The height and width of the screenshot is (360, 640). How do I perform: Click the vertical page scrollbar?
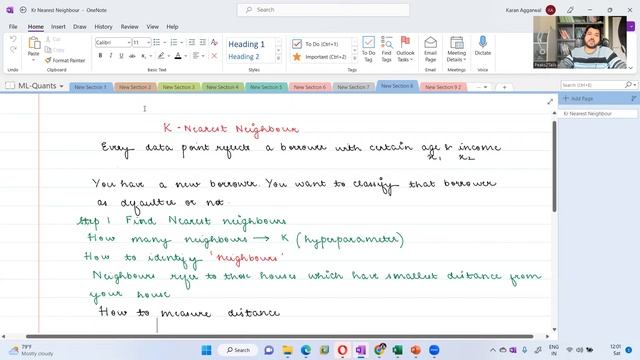click(554, 166)
